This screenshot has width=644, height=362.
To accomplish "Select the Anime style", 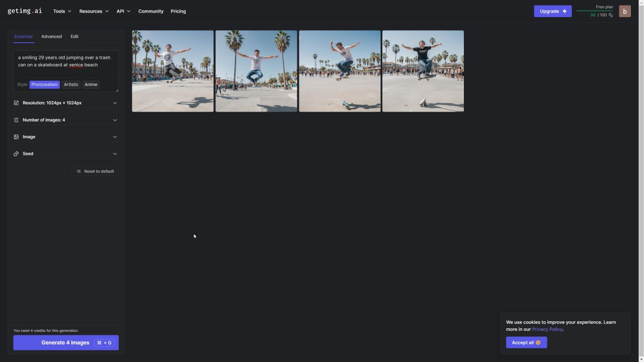I will click(x=91, y=84).
